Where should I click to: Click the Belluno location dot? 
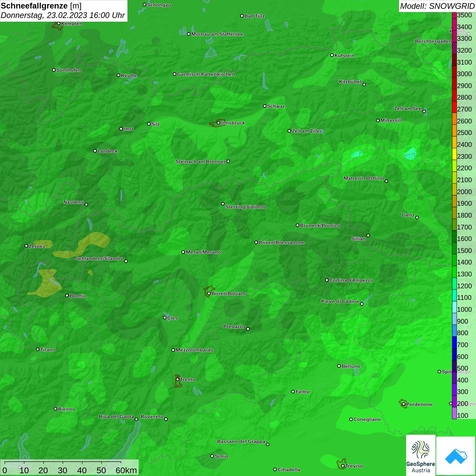339,366
